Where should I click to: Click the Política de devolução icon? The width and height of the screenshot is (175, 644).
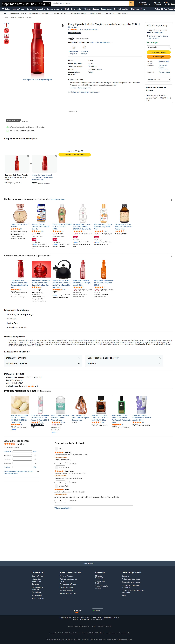[84, 47]
